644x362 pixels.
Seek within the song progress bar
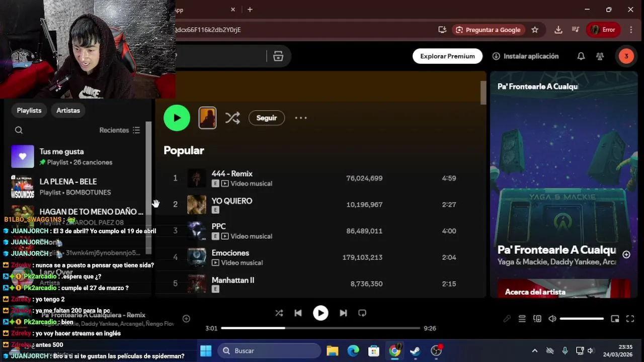pyautogui.click(x=320, y=328)
